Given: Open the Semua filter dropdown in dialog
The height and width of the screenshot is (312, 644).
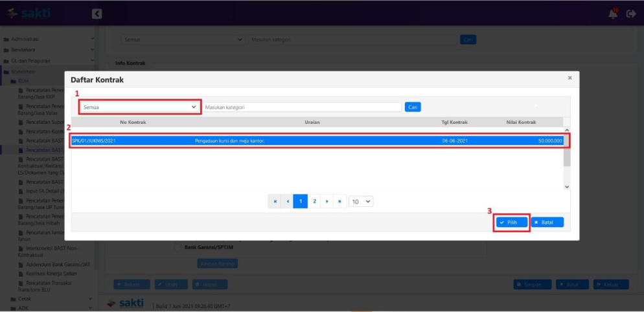Looking at the screenshot, I should 140,106.
